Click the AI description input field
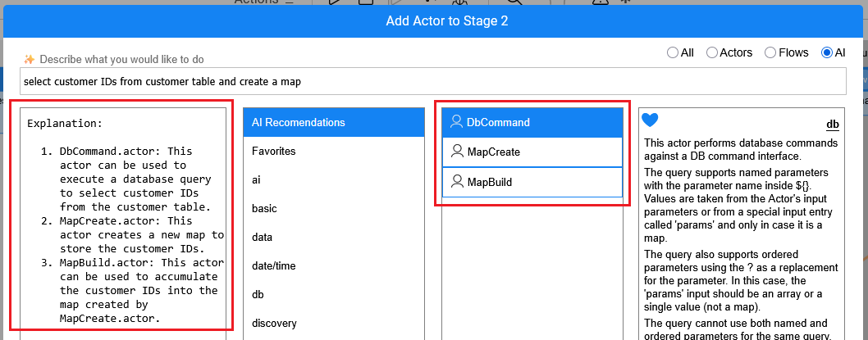The height and width of the screenshot is (340, 868). click(x=432, y=82)
